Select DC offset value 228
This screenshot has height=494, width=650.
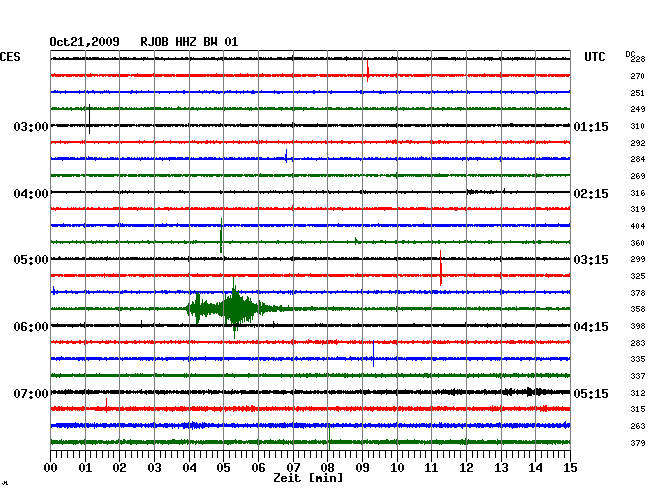pos(638,59)
